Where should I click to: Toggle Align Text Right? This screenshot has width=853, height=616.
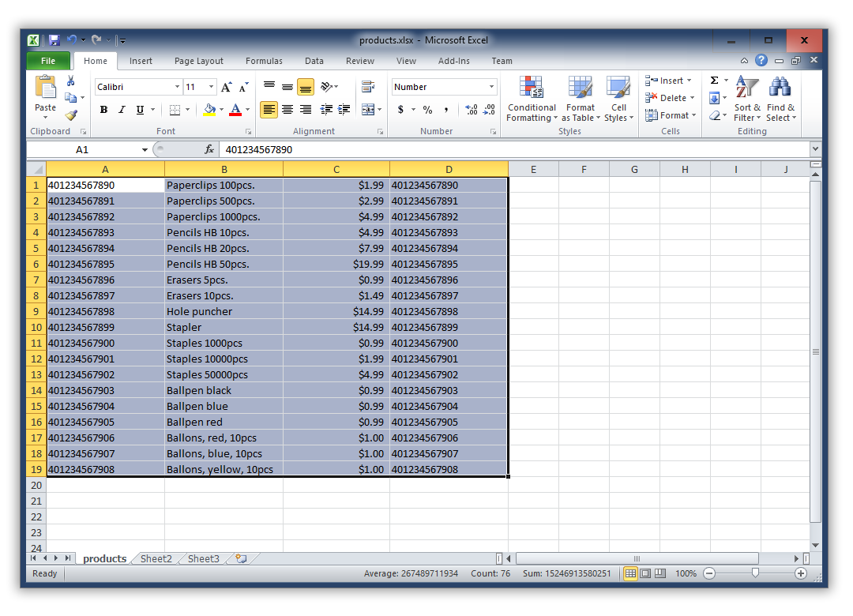pos(306,109)
